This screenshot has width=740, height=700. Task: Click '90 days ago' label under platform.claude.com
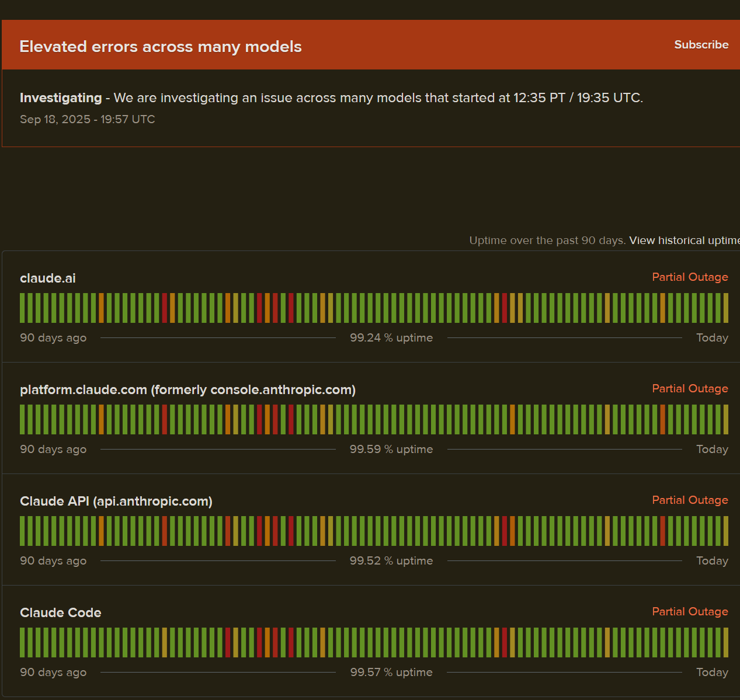point(53,450)
